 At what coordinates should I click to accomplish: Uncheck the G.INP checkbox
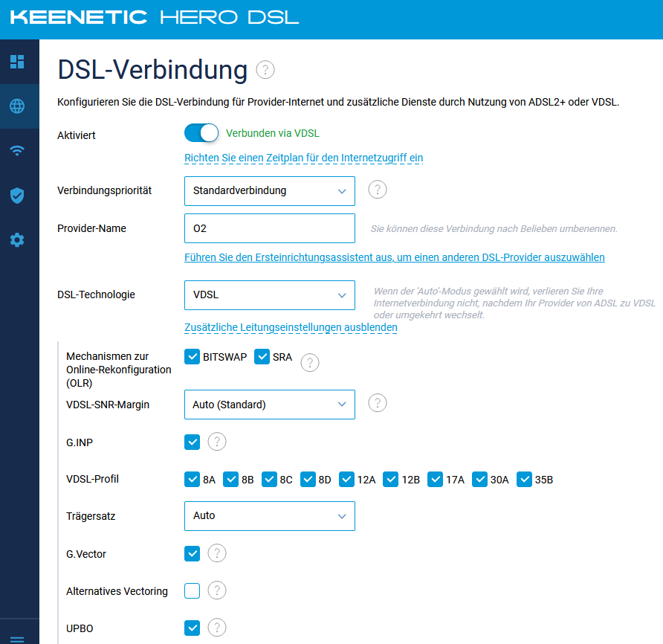[x=192, y=442]
